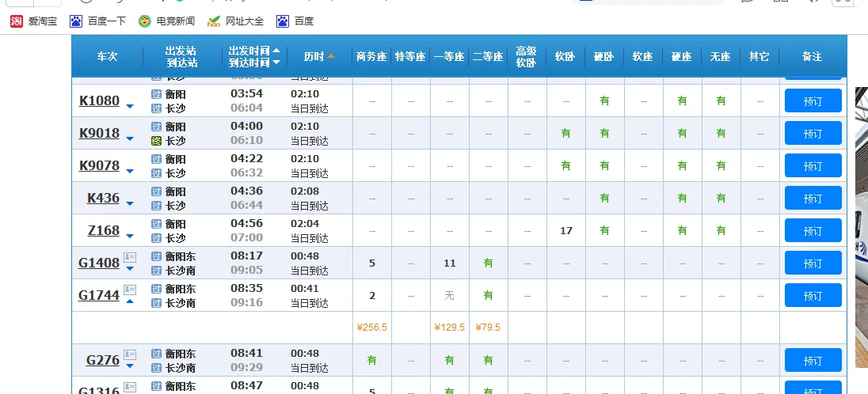Book train G276 with 预订
Screen dimensions: 868x394
(x=813, y=360)
